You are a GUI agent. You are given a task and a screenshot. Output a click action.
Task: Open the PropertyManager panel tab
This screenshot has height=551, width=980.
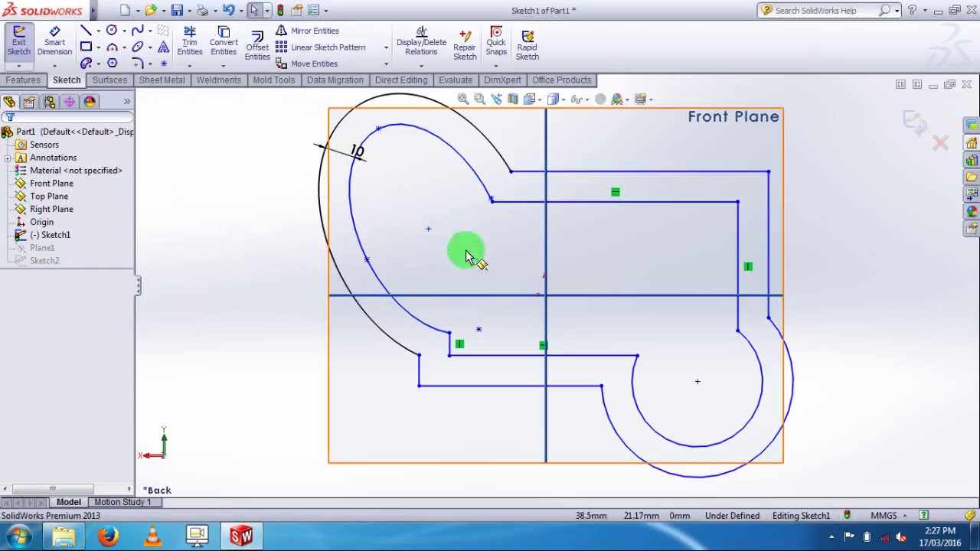(29, 102)
